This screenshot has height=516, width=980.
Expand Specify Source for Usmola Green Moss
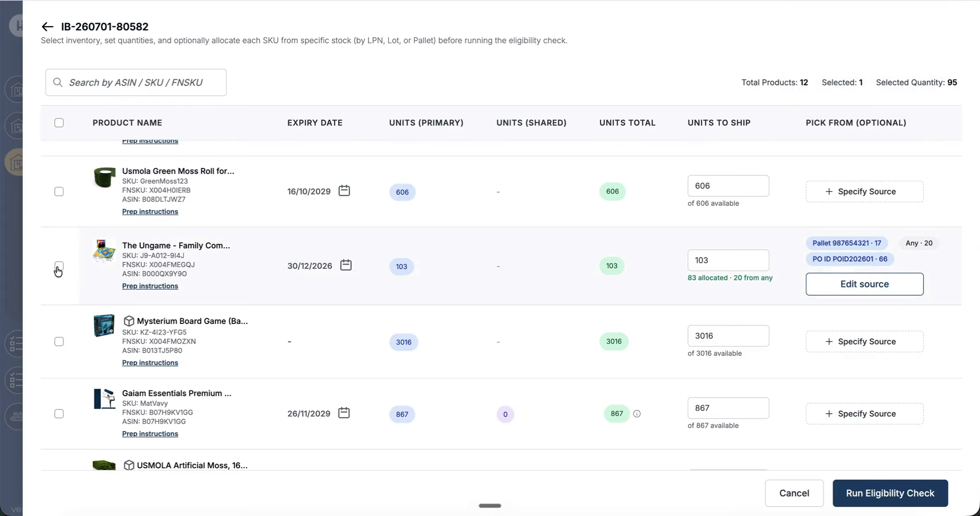coord(864,192)
